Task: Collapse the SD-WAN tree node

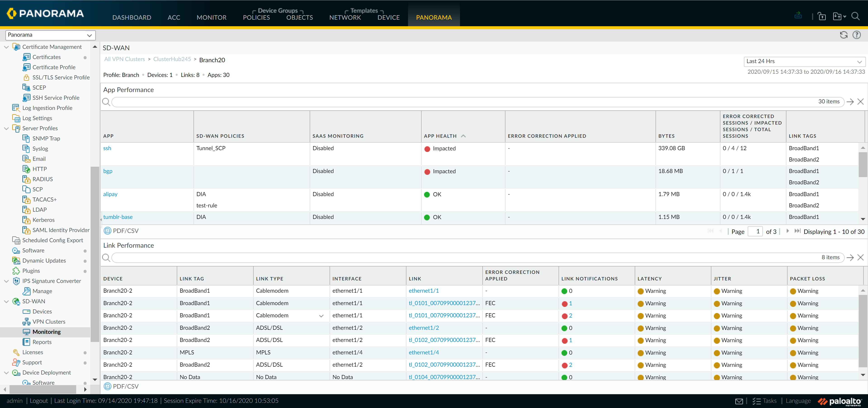Action: click(x=6, y=301)
